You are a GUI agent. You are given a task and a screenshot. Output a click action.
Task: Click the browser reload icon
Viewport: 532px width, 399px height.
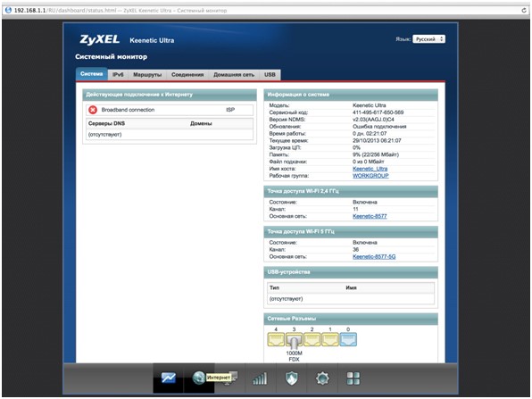point(524,11)
